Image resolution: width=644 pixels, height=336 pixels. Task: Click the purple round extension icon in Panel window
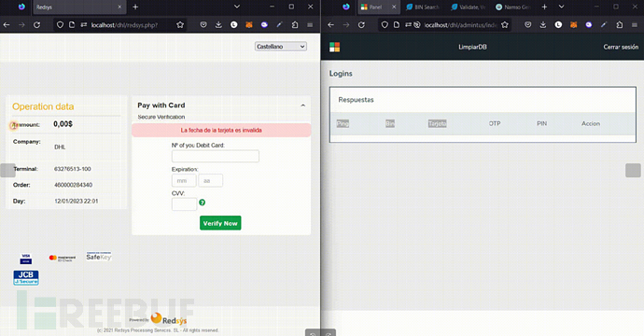(x=589, y=25)
